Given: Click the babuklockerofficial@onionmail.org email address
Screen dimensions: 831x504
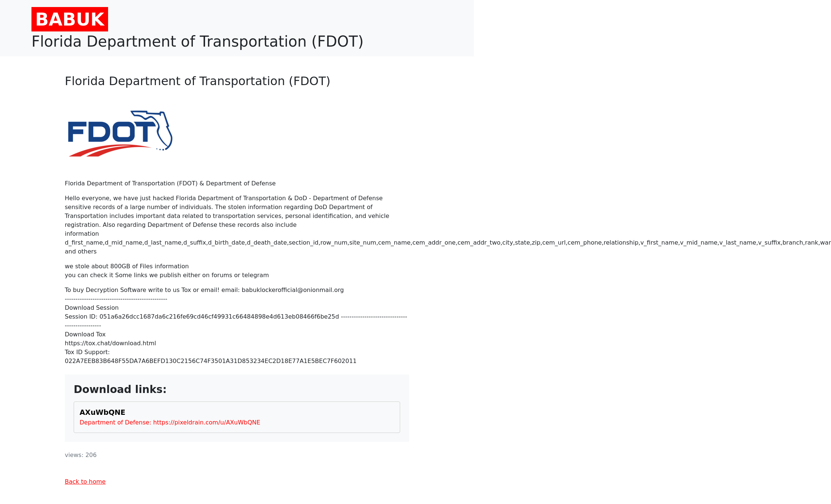Looking at the screenshot, I should pyautogui.click(x=292, y=290).
